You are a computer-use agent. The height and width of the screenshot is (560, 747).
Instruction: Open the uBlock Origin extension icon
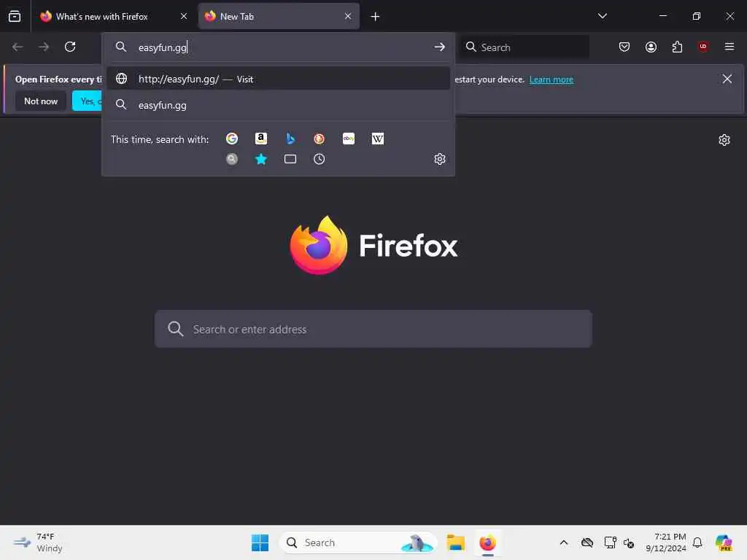[x=703, y=47]
